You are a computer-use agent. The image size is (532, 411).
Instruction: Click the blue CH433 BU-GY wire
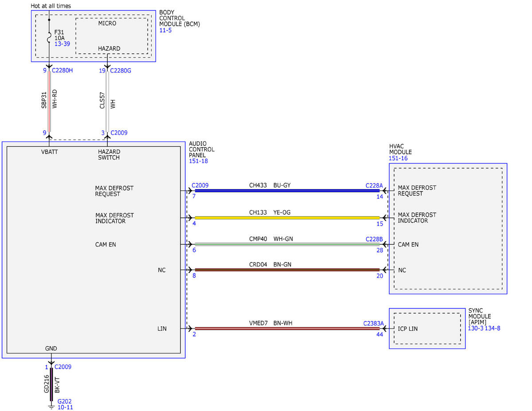(287, 191)
